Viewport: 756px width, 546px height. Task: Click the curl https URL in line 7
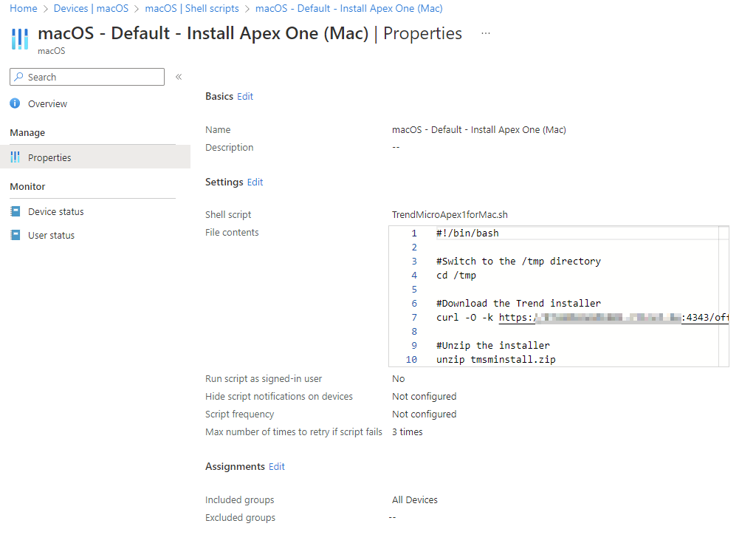click(x=614, y=318)
